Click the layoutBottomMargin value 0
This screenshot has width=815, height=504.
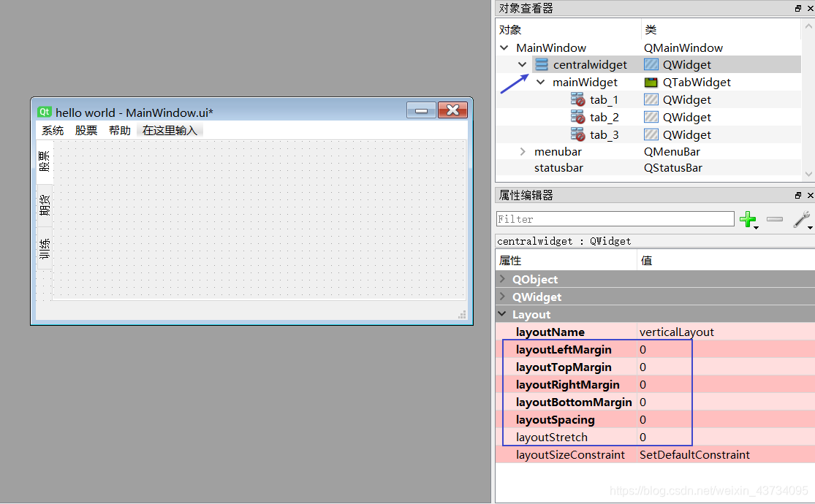[643, 402]
